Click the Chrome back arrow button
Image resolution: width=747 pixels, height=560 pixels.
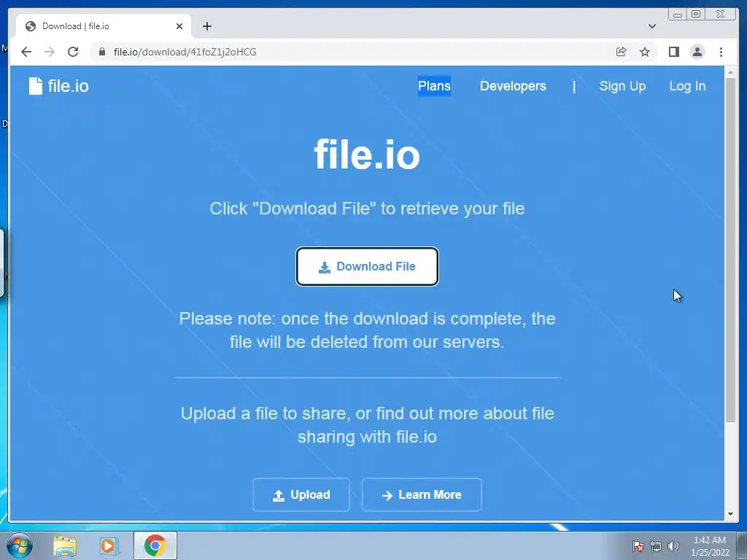26,52
